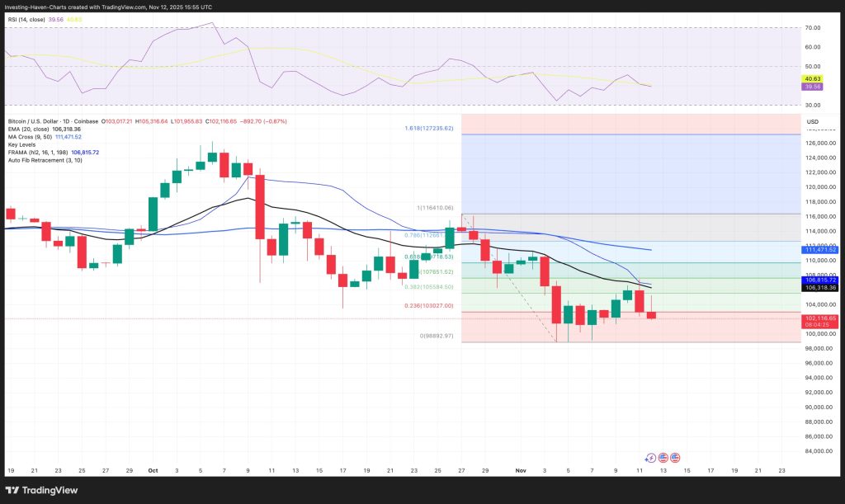Click the USD label atop the price scale
The height and width of the screenshot is (504, 845).
pos(812,121)
